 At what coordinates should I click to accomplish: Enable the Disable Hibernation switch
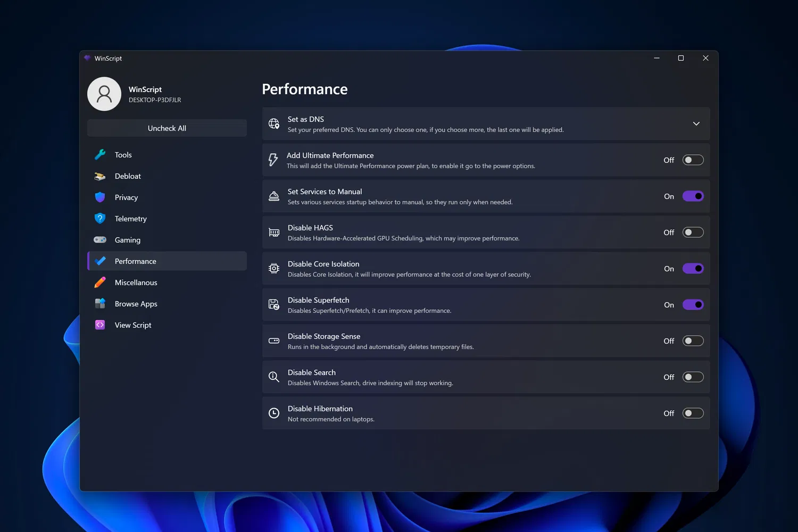tap(693, 413)
